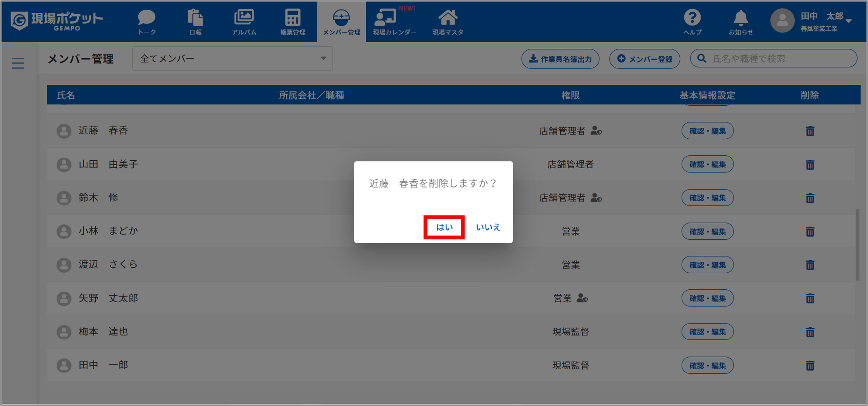868x406 pixels.
Task: Confirm deletion with the はい button
Action: (x=444, y=227)
